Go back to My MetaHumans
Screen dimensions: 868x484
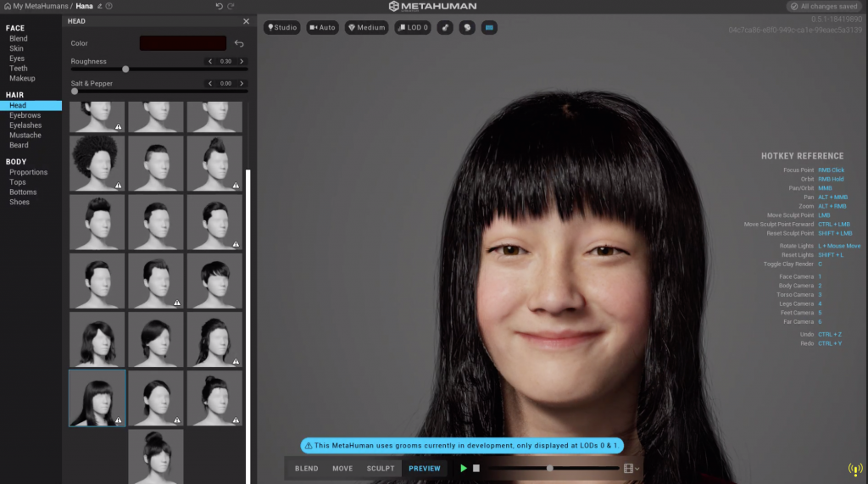pyautogui.click(x=41, y=6)
